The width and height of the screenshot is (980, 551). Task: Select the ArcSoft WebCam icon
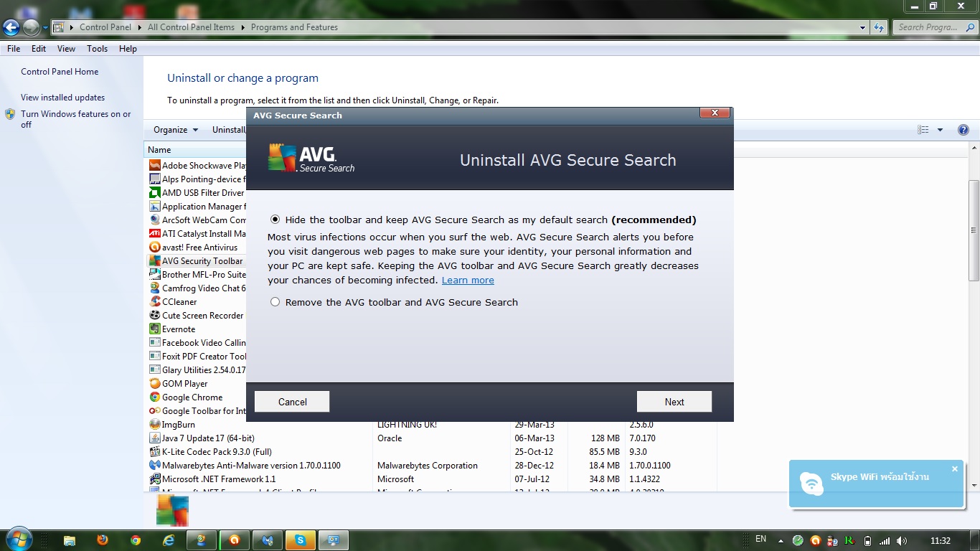(155, 220)
